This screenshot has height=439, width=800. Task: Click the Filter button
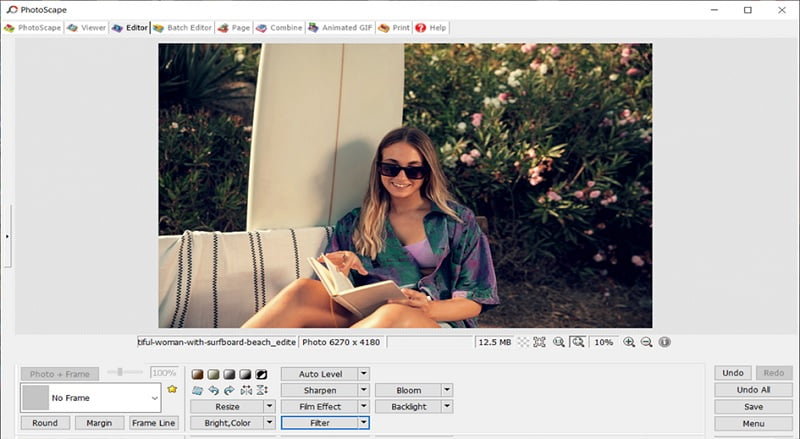(x=320, y=423)
